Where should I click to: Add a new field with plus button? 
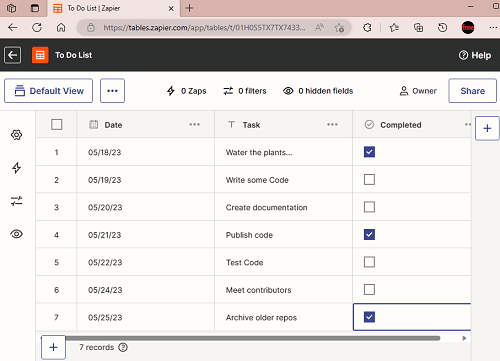(x=487, y=128)
